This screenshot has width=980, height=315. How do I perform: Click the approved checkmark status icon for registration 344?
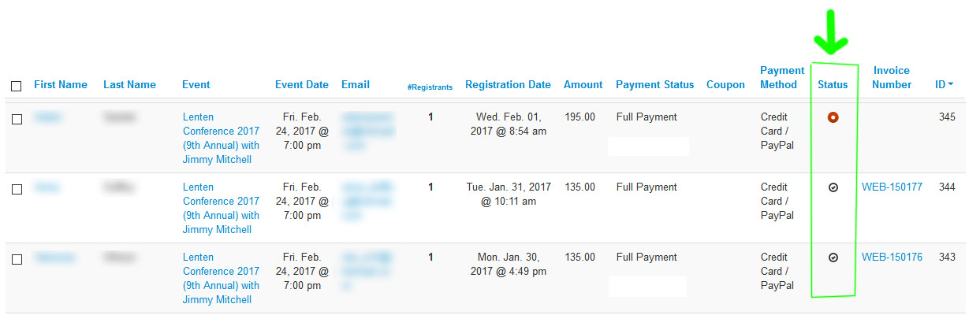tap(833, 187)
